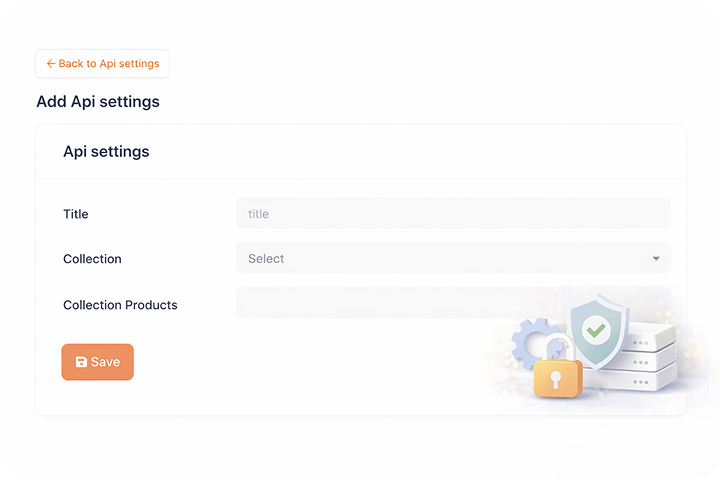
Task: Click the 'Collection Products' field label
Action: 120,305
